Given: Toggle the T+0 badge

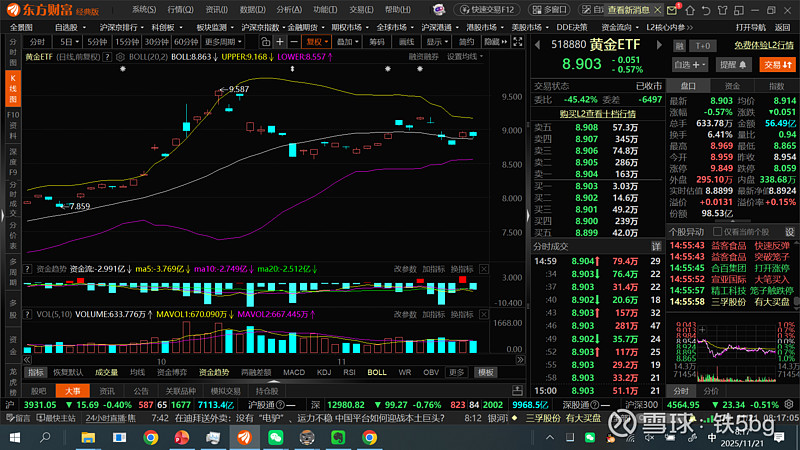Looking at the screenshot, I should point(703,46).
